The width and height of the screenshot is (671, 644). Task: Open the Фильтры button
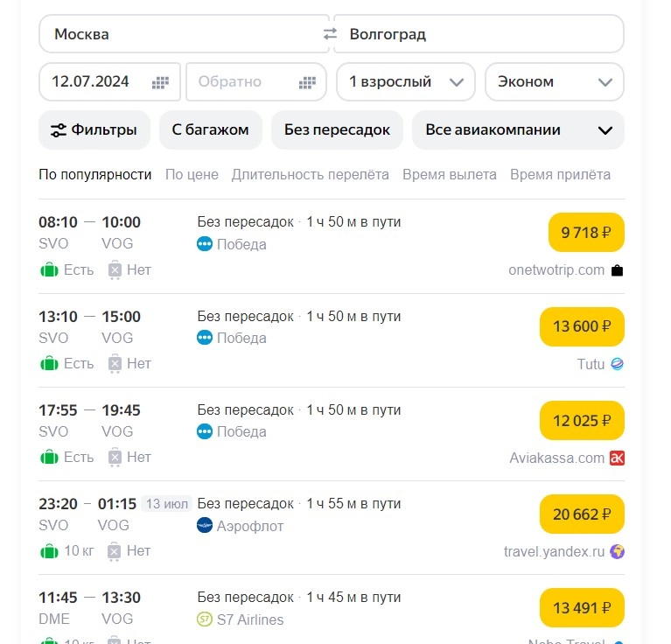pyautogui.click(x=94, y=129)
